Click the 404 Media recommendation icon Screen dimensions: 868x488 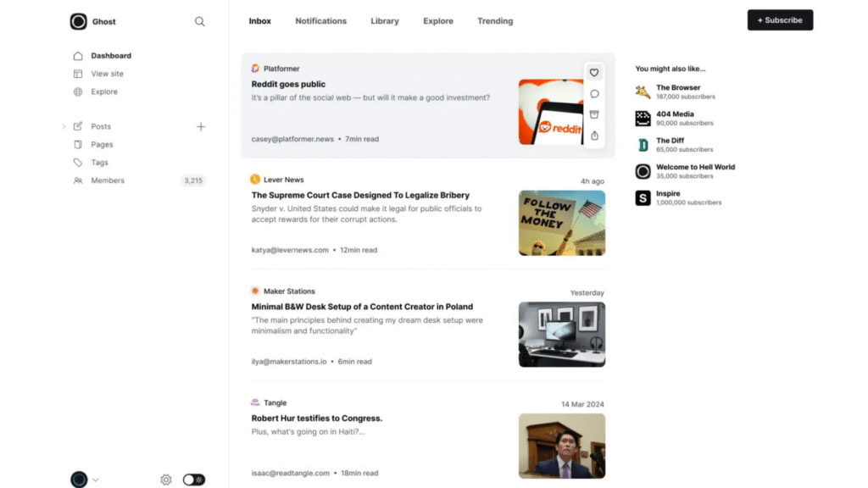[x=643, y=119]
